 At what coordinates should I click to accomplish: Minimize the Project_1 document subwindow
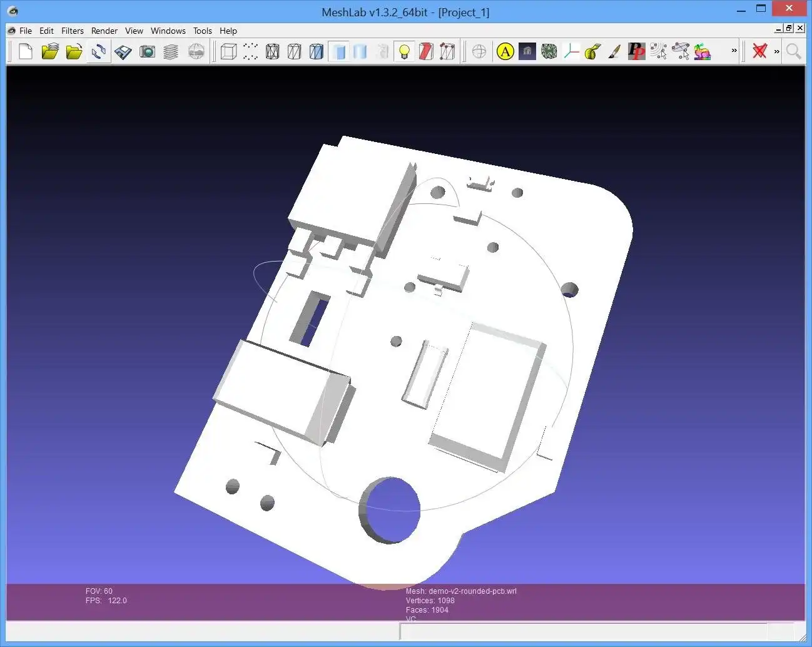point(778,28)
